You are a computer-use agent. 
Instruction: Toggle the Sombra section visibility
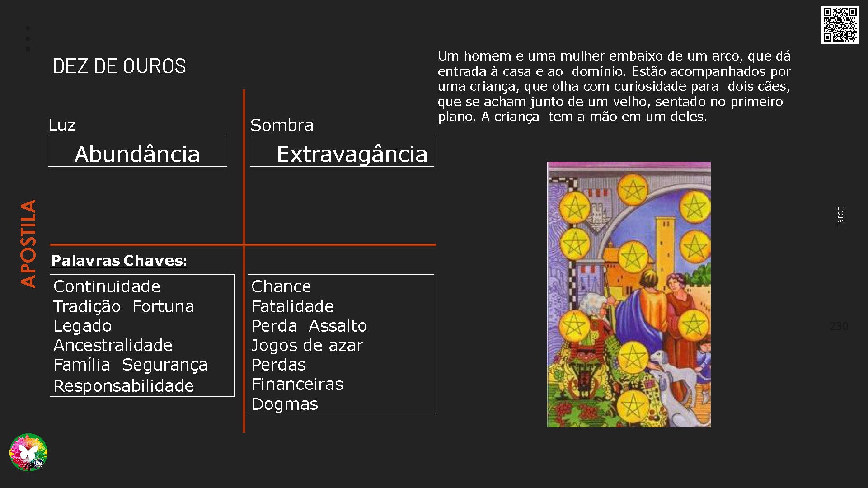click(x=267, y=123)
